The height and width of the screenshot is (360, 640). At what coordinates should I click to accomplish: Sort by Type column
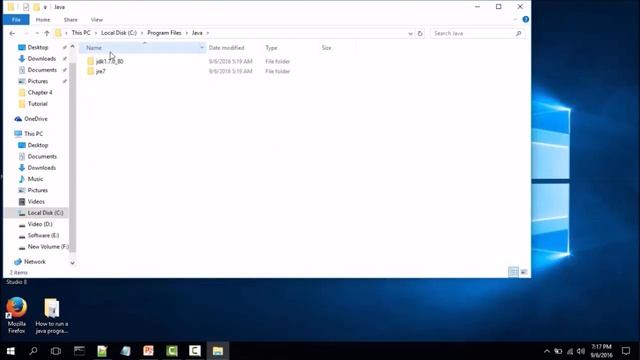pos(271,48)
